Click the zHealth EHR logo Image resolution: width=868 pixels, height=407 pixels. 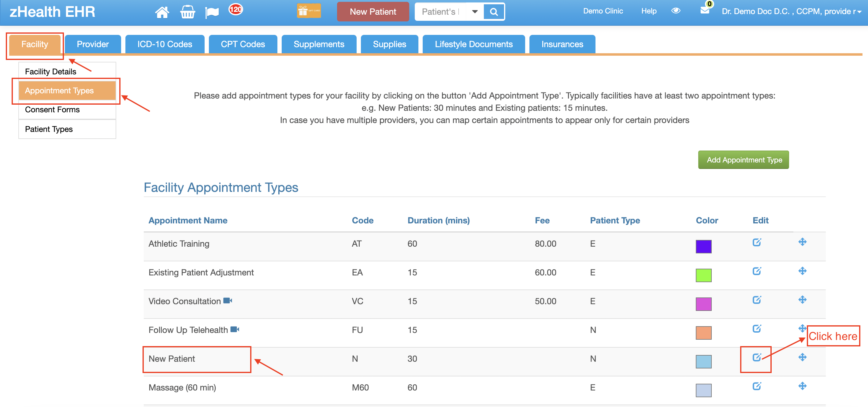click(52, 12)
